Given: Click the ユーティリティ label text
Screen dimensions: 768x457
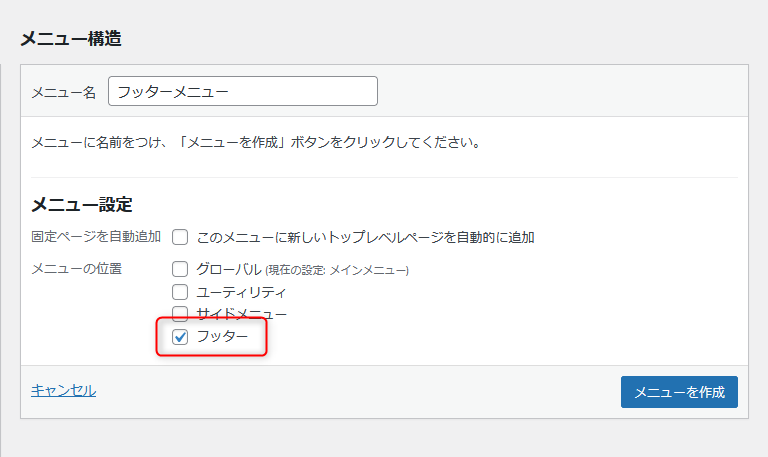Looking at the screenshot, I should point(241,292).
